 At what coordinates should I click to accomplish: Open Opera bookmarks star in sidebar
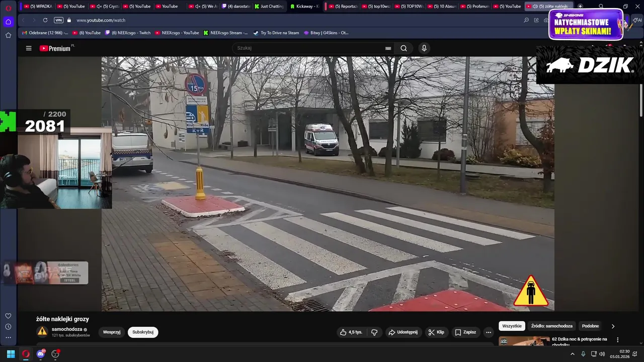pos(8,35)
